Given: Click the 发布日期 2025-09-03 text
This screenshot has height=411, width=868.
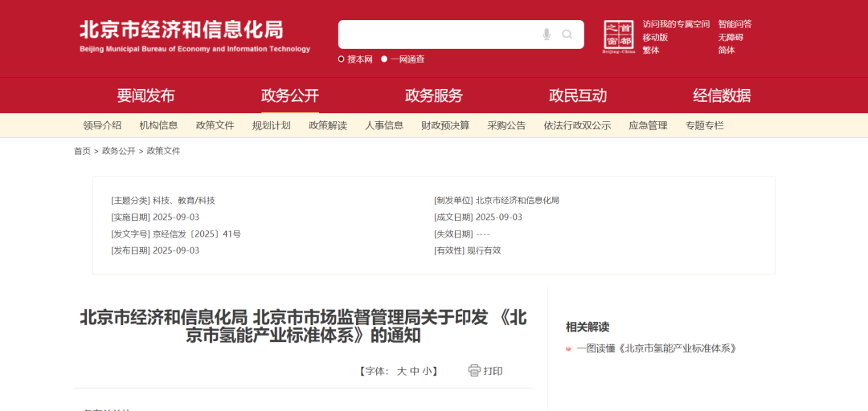Looking at the screenshot, I should pos(176,250).
